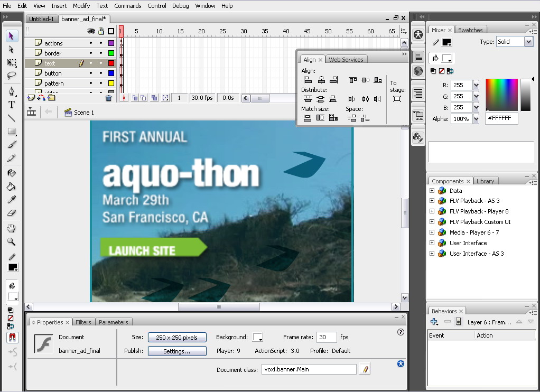Image resolution: width=540 pixels, height=392 pixels.
Task: Click Insert Layer Folder icon
Action: [x=51, y=98]
